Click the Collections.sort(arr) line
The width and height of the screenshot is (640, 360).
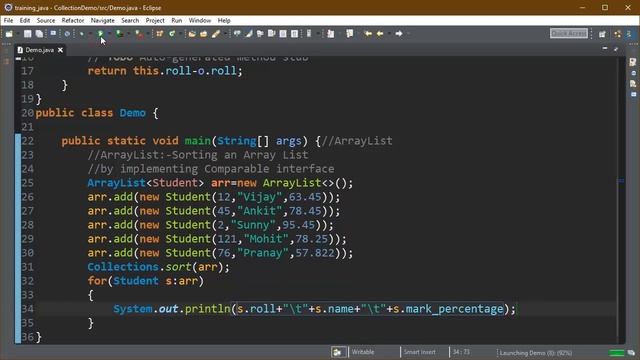click(x=159, y=267)
